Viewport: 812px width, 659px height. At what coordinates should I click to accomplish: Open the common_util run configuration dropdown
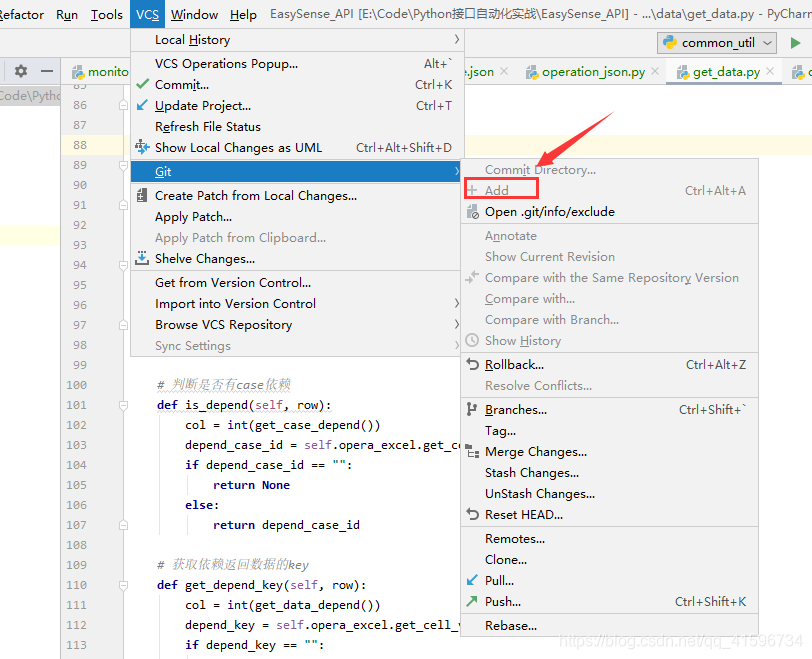(717, 43)
